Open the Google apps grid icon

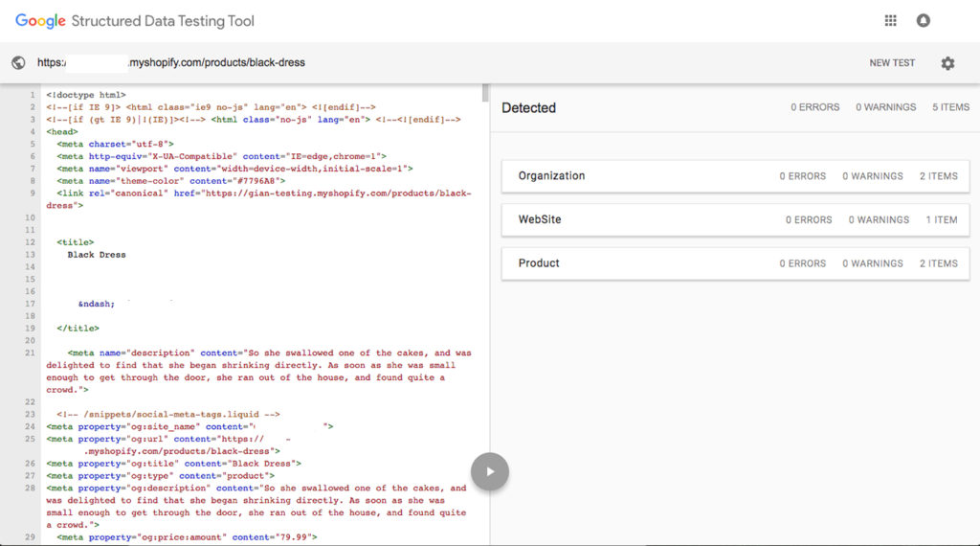pos(891,21)
